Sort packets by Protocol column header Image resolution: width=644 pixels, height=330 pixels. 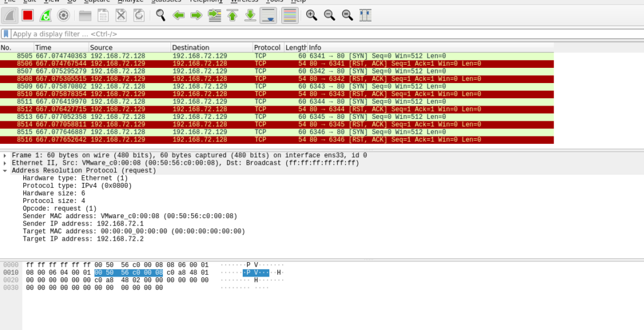[267, 48]
